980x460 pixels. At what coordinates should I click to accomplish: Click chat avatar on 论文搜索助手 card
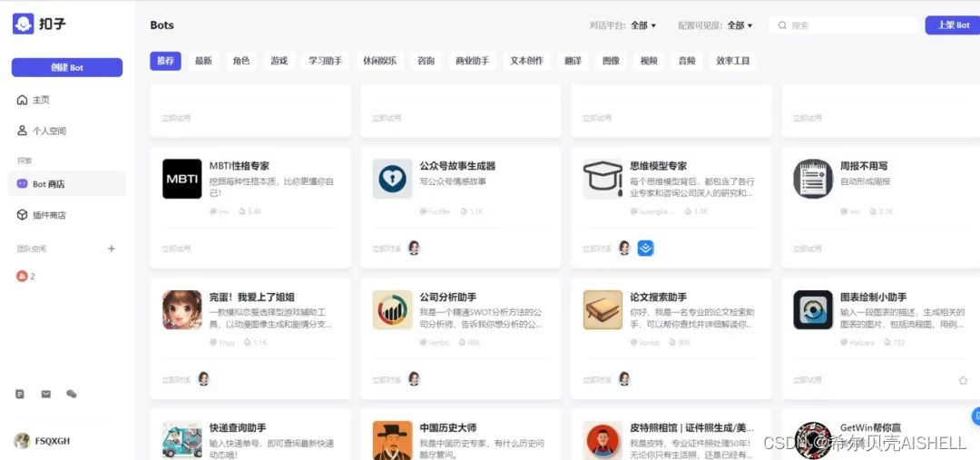(623, 378)
